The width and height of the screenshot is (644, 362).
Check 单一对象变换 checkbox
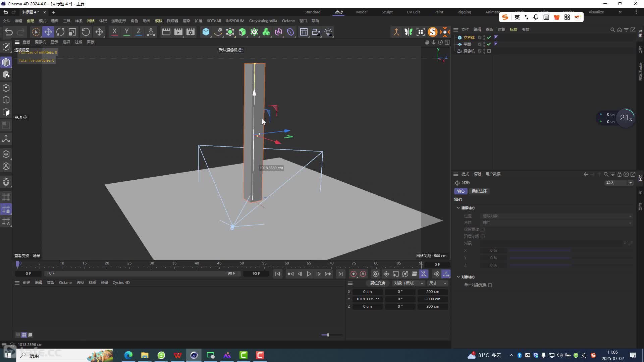(490, 285)
